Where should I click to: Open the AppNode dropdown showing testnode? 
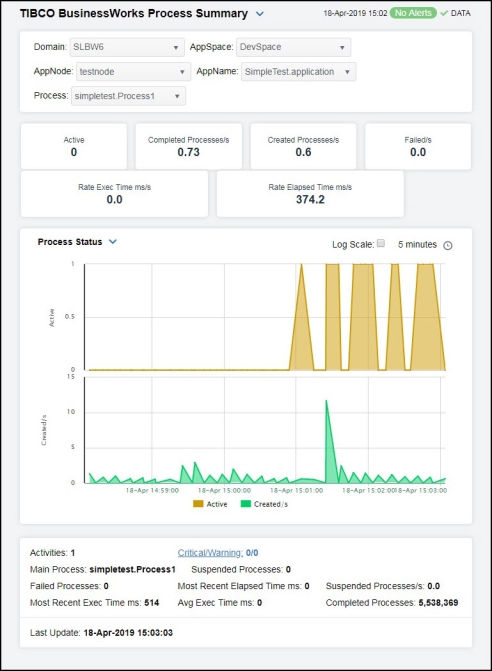click(x=133, y=71)
